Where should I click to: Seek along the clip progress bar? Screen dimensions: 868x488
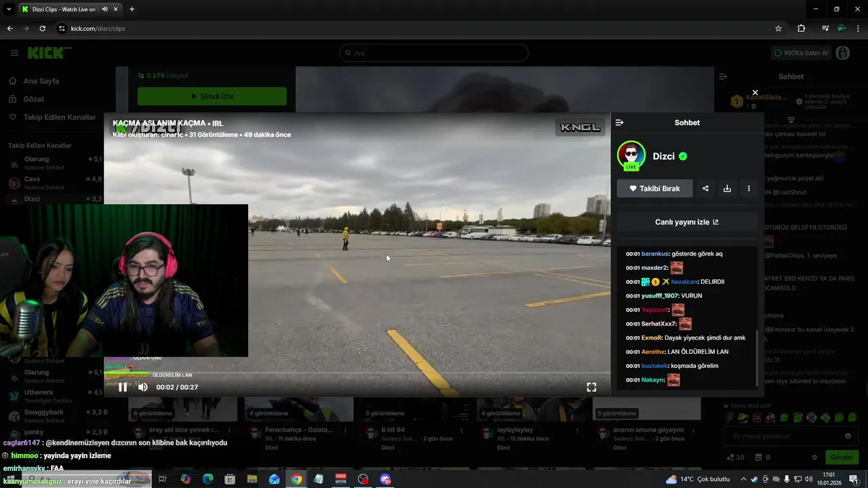coord(357,373)
